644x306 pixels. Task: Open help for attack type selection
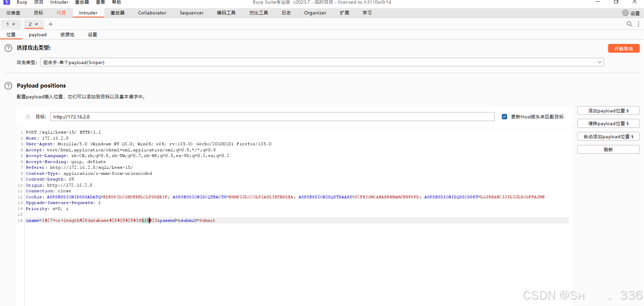click(8, 48)
